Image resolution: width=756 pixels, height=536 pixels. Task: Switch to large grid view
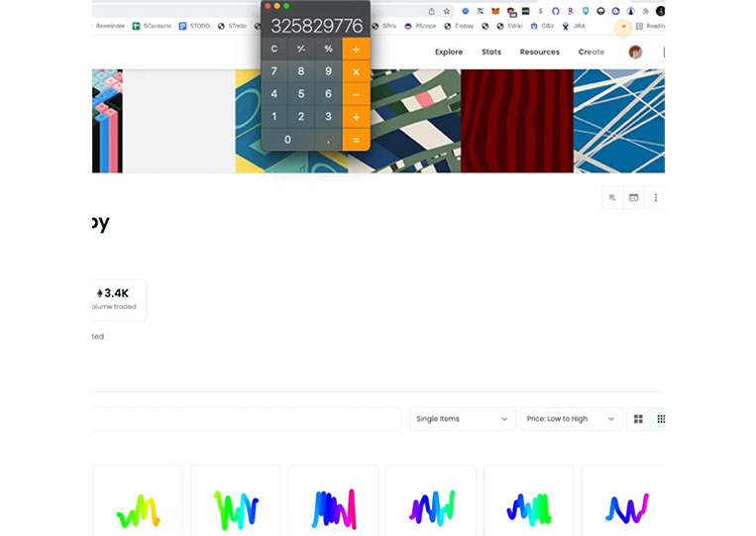tap(638, 419)
